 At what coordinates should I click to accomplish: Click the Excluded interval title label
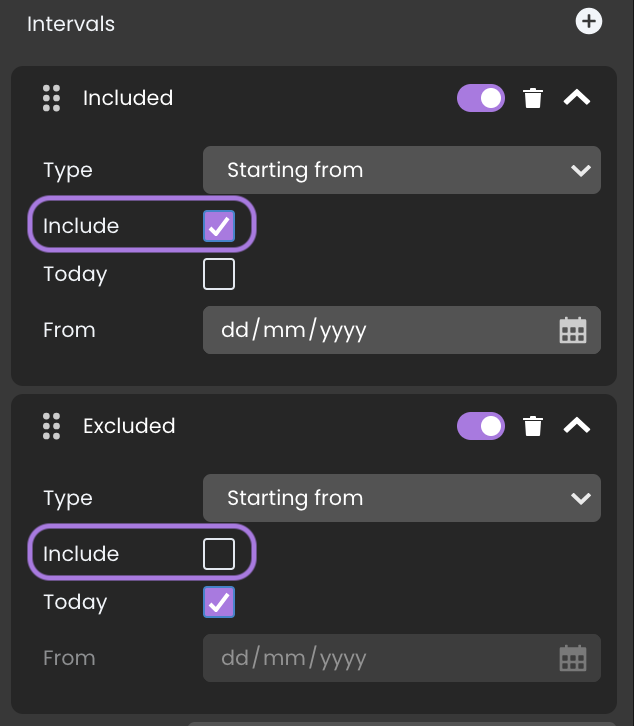click(129, 426)
